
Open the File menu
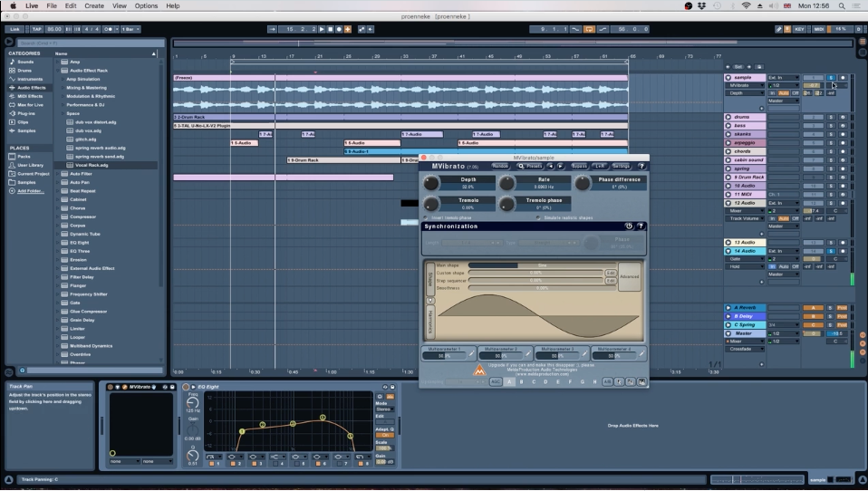pos(52,6)
